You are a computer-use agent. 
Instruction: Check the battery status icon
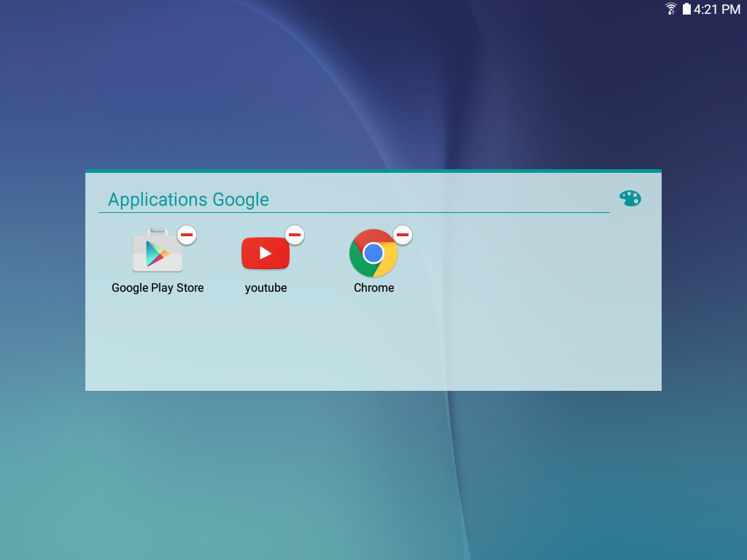686,9
